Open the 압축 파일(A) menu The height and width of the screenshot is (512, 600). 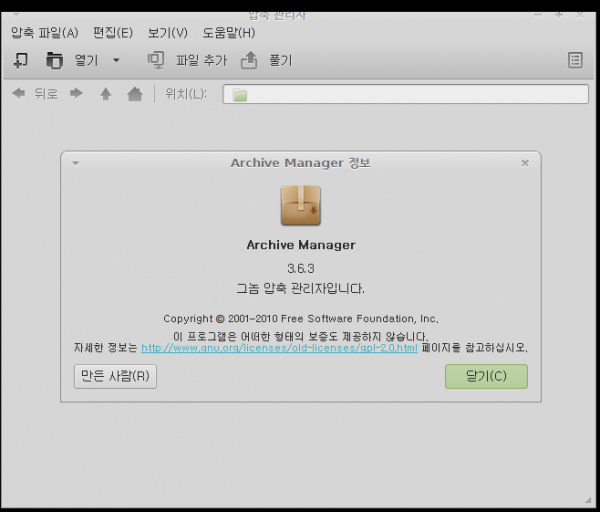[44, 33]
